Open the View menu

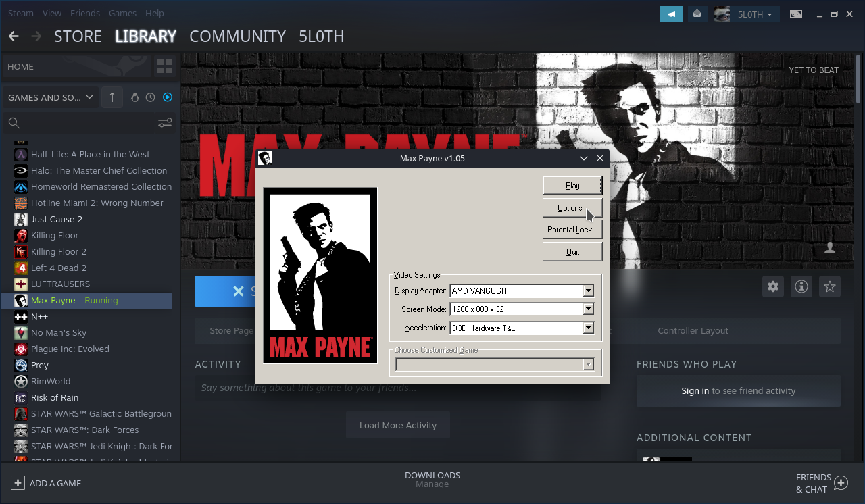click(52, 13)
